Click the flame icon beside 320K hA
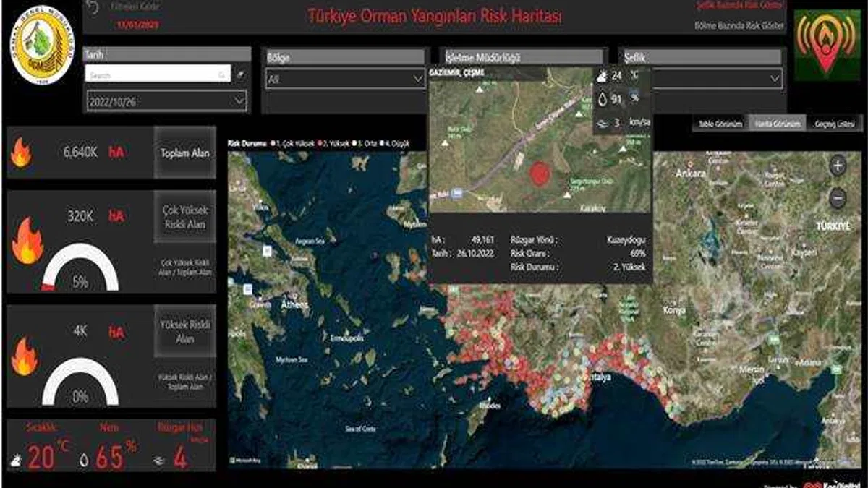Viewport: 868px width, 488px height. coord(27,241)
